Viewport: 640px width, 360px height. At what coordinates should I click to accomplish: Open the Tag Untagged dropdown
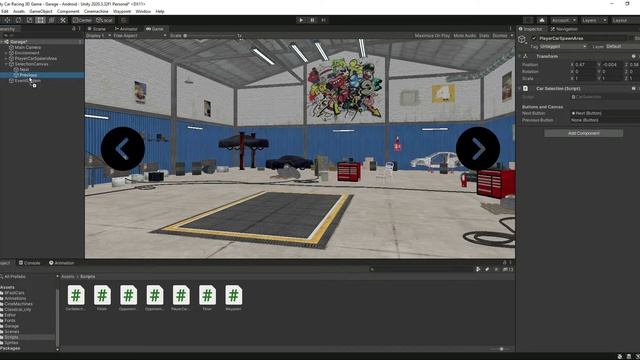pyautogui.click(x=563, y=47)
